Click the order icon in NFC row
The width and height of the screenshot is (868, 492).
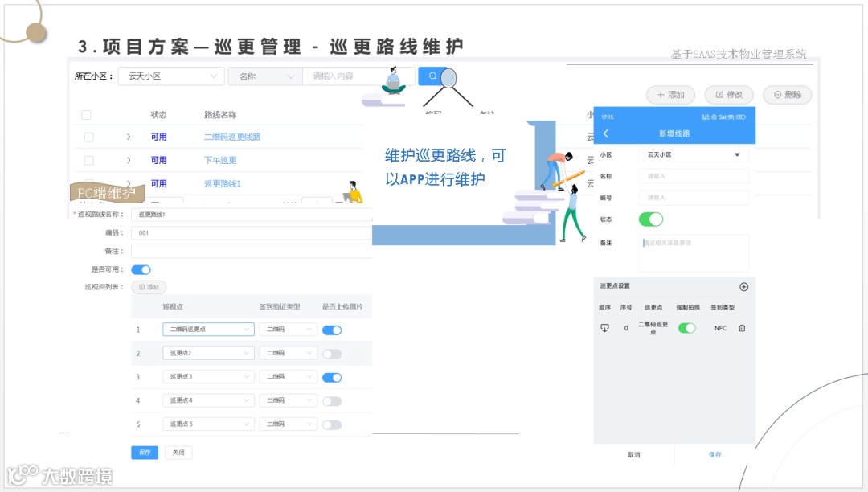click(604, 328)
